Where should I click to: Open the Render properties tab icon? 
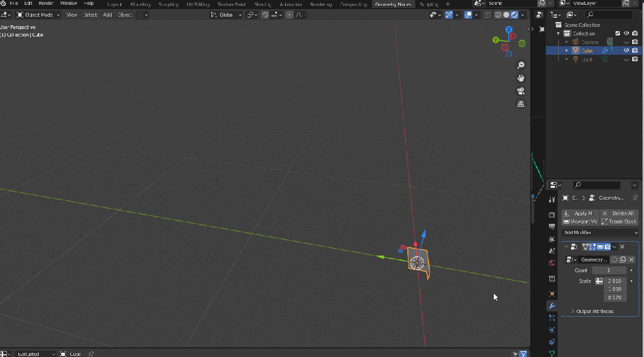point(552,214)
